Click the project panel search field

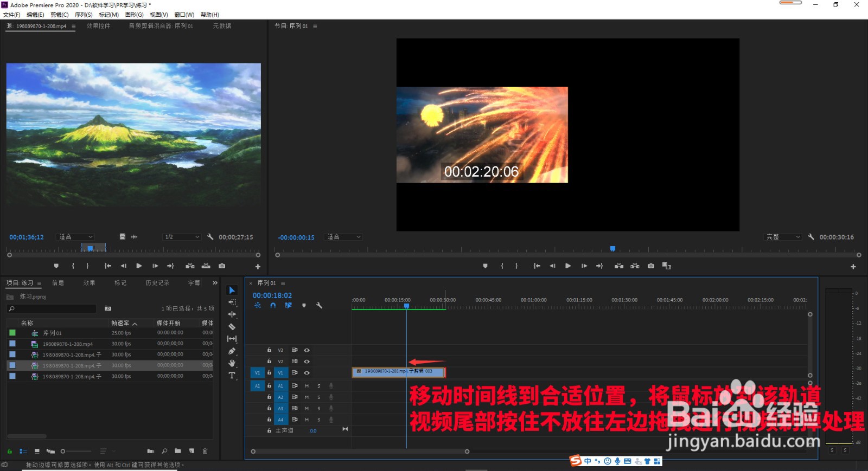tap(52, 308)
